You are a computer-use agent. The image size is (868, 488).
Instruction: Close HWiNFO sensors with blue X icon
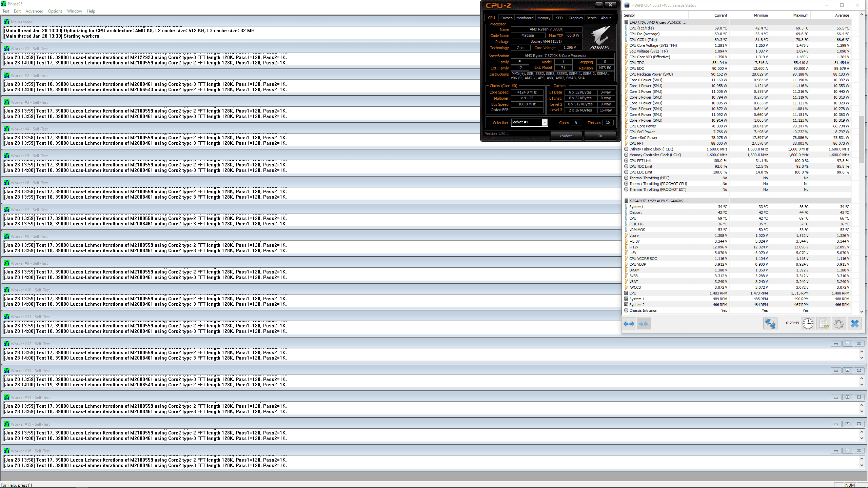854,324
